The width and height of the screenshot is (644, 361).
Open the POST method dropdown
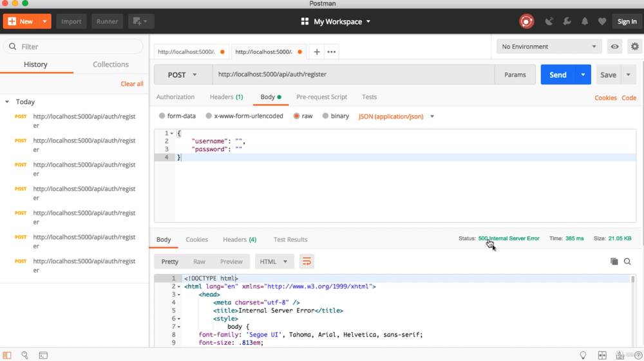(183, 75)
